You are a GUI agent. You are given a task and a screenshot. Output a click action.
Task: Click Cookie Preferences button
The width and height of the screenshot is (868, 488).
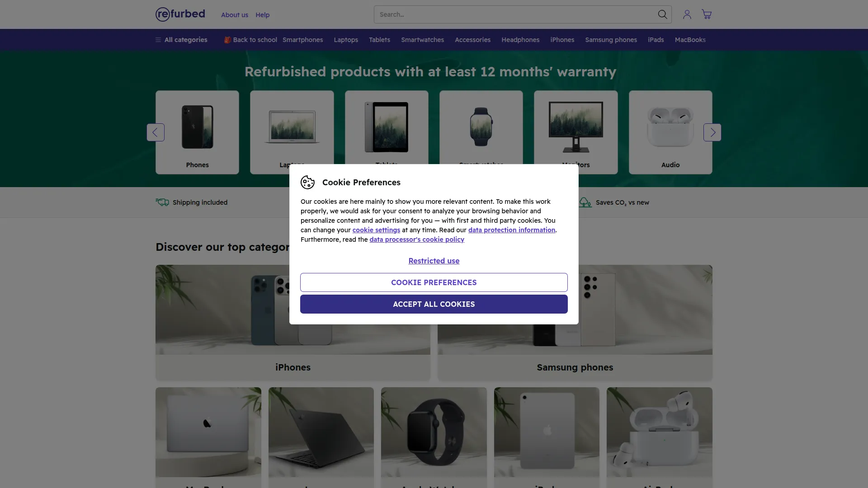[434, 282]
